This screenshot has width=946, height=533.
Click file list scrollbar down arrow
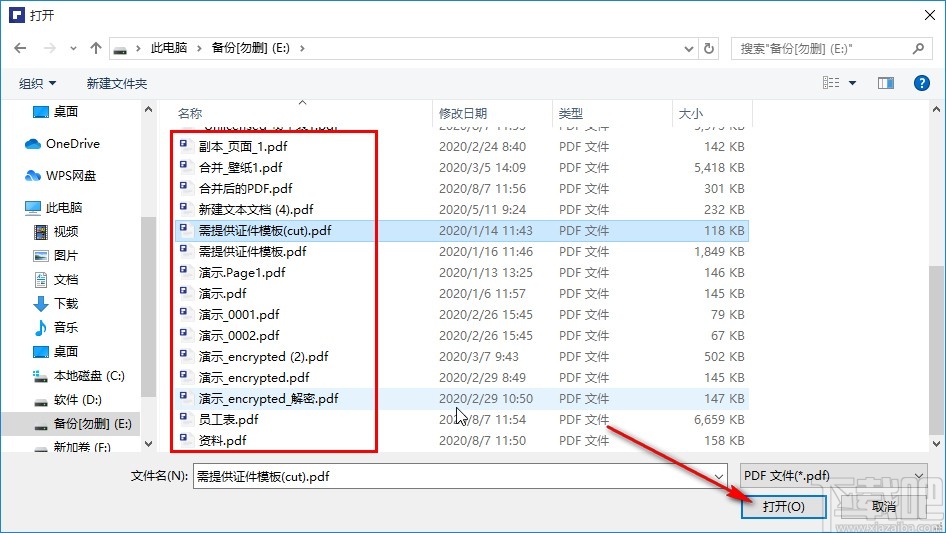click(x=936, y=444)
